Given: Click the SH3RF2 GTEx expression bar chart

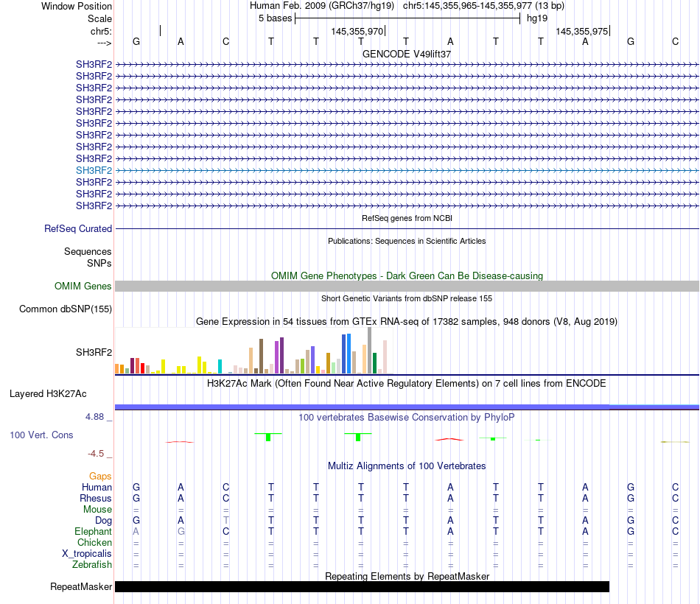Looking at the screenshot, I should point(254,351).
